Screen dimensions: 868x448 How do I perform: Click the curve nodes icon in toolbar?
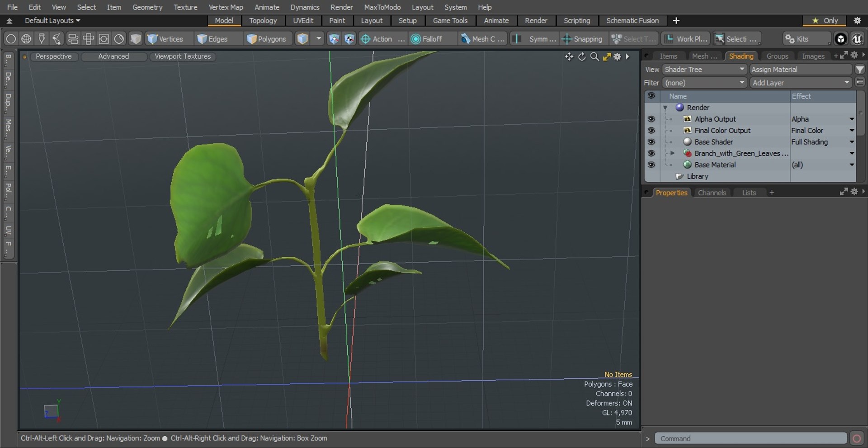pyautogui.click(x=57, y=39)
